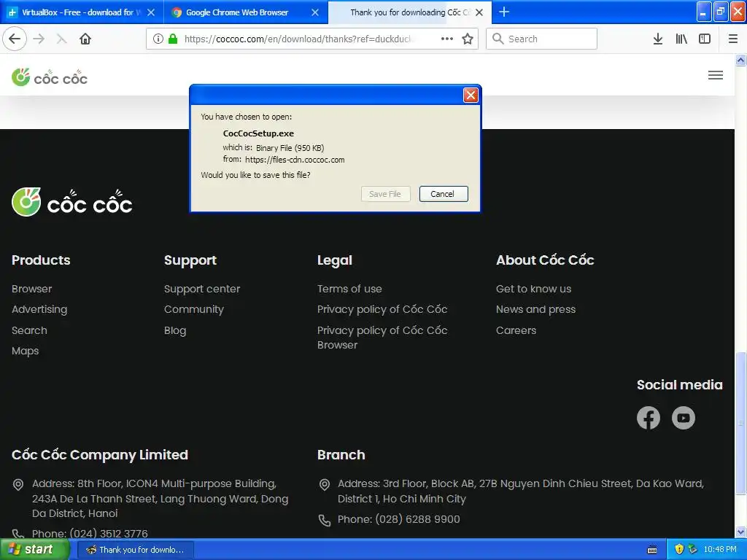Viewport: 747px width, 560px height.
Task: Open Privacy policy of Cốc Cốc Browser
Action: [x=382, y=337]
